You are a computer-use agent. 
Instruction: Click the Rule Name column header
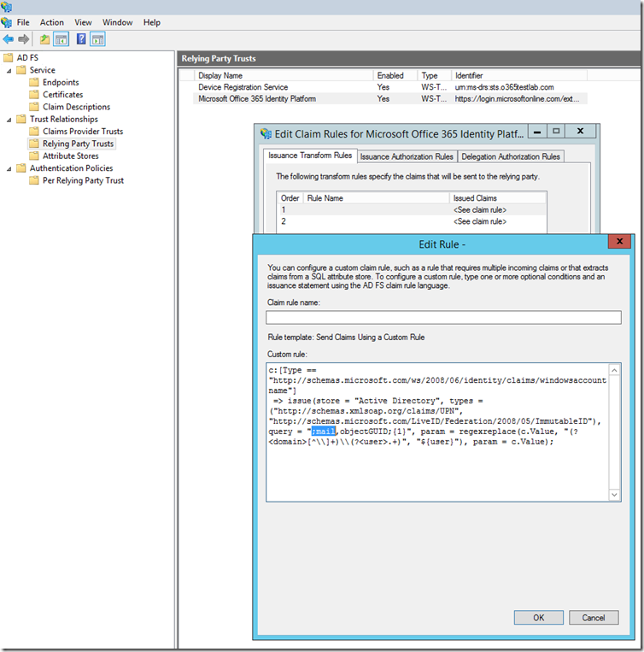(x=377, y=198)
